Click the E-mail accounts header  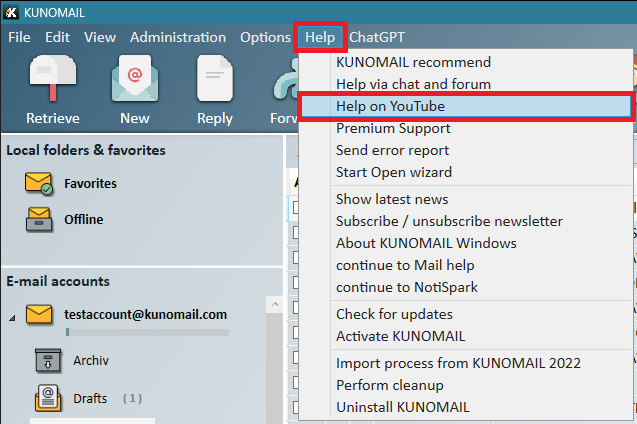pos(58,281)
